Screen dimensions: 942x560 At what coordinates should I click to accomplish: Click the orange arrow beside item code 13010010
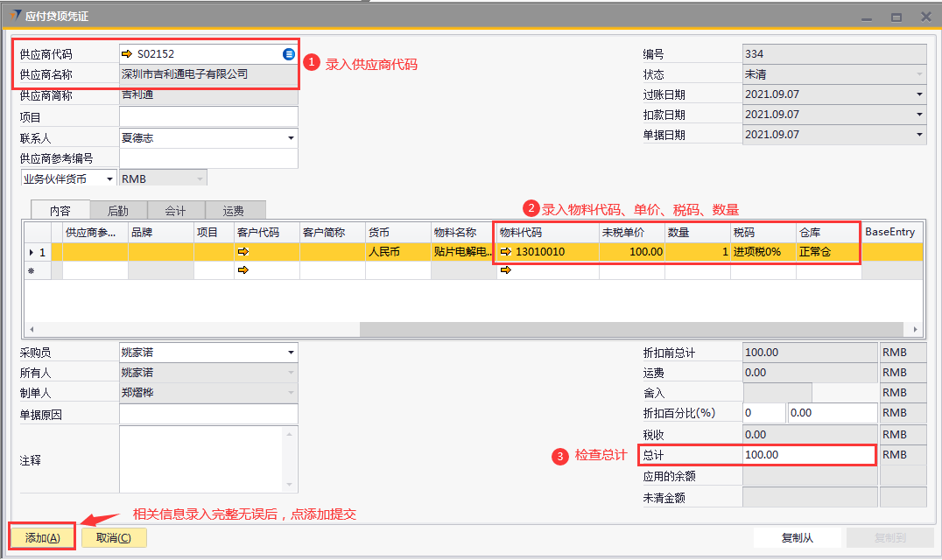[505, 252]
